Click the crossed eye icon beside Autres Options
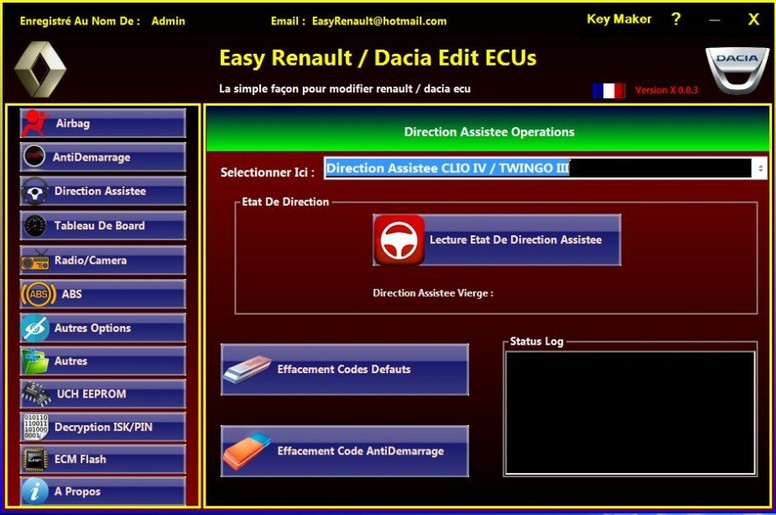The image size is (776, 515). 36,328
